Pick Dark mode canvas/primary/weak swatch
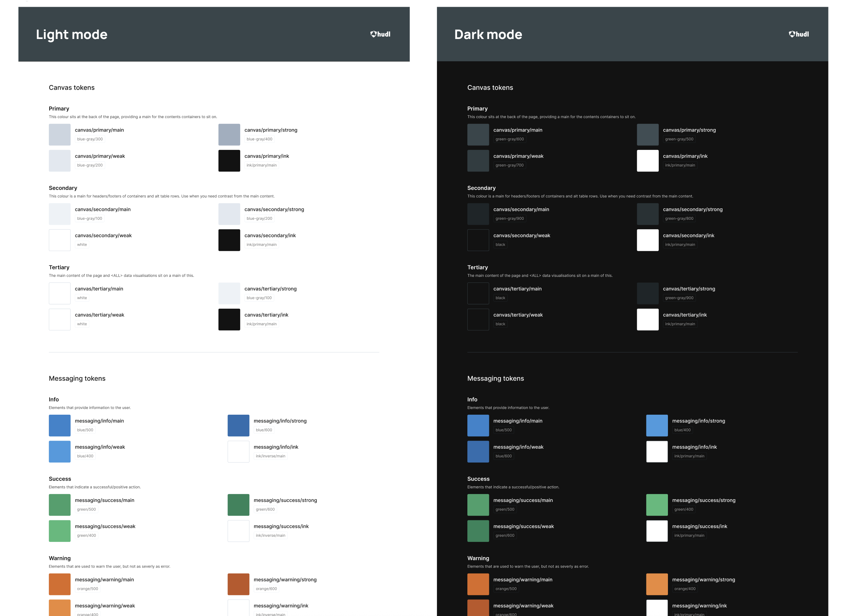This screenshot has height=616, width=849. tap(478, 161)
